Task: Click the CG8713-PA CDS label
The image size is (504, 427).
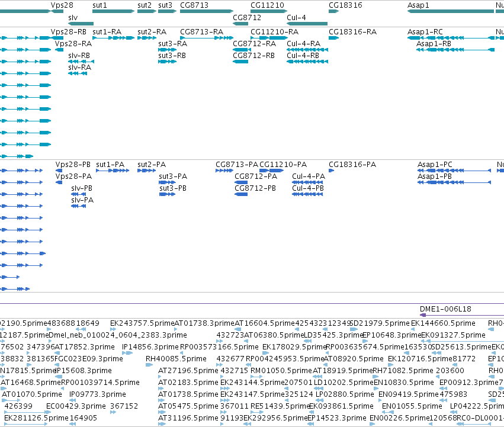Action: pos(237,165)
